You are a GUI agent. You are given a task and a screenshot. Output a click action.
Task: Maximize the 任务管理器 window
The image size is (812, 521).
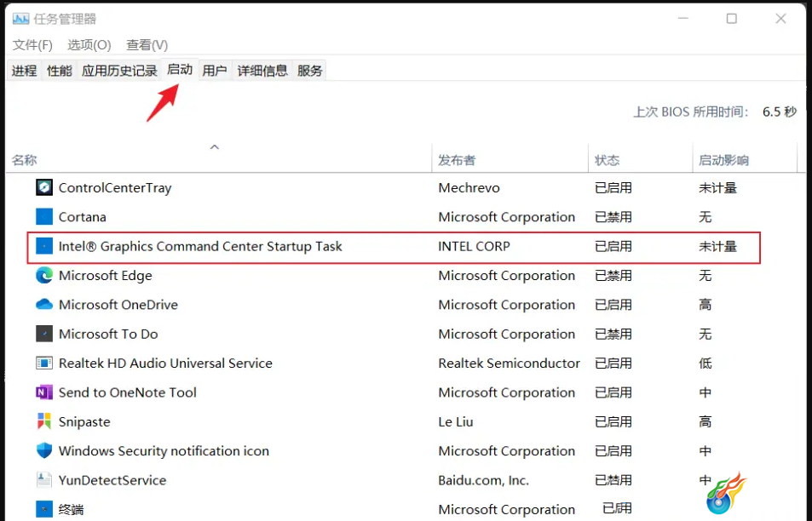(732, 19)
